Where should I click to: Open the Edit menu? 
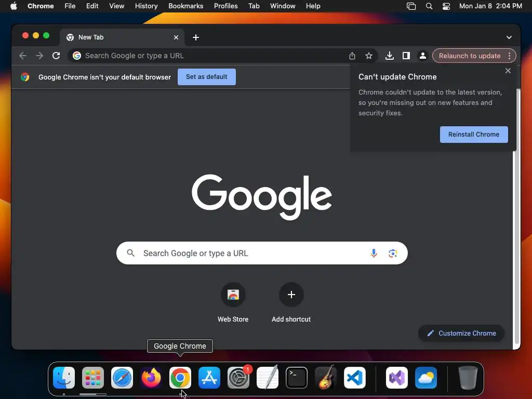(92, 6)
